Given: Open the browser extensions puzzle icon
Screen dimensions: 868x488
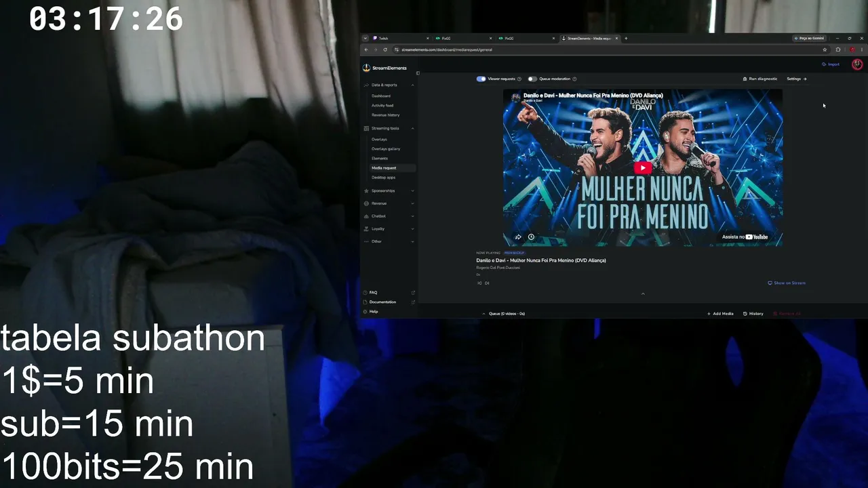Looking at the screenshot, I should point(838,49).
